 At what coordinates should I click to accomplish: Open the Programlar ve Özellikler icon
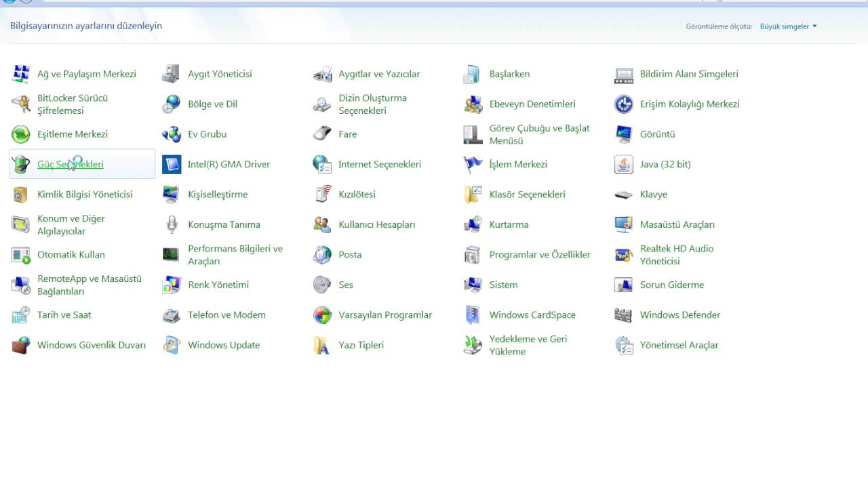tap(473, 255)
